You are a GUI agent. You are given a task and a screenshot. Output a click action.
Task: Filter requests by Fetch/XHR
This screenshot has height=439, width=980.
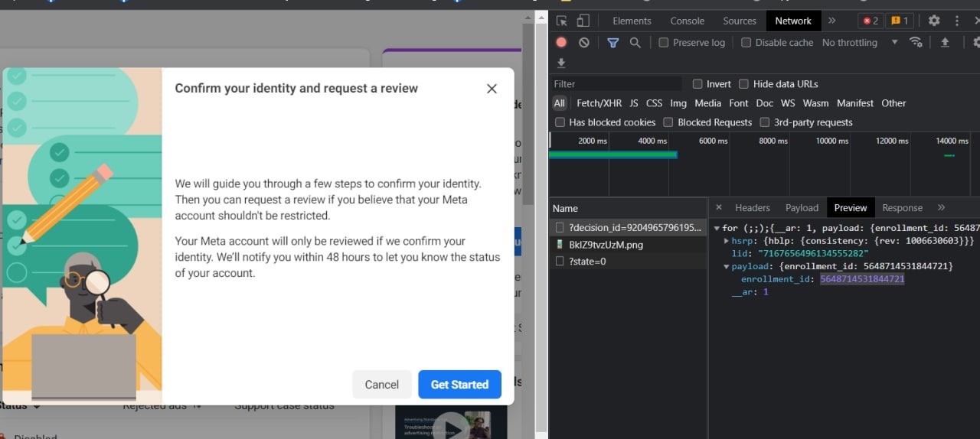pos(599,102)
